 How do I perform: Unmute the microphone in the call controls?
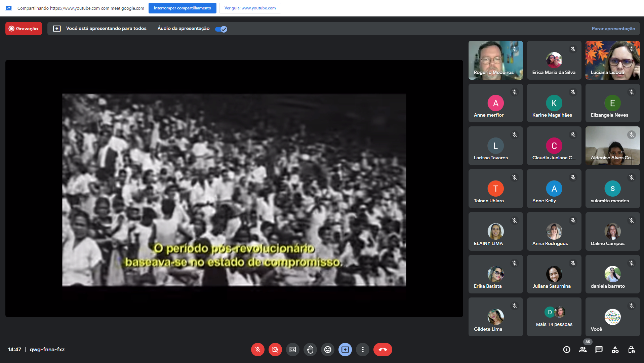point(257,350)
